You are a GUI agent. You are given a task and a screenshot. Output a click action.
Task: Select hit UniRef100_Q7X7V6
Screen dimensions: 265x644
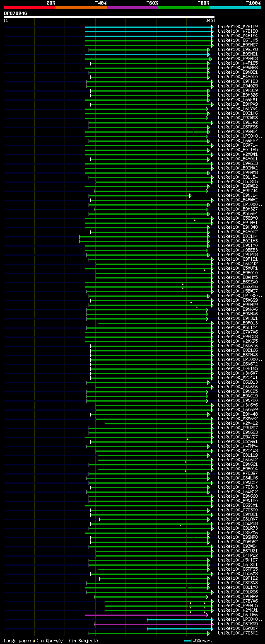click(x=238, y=332)
